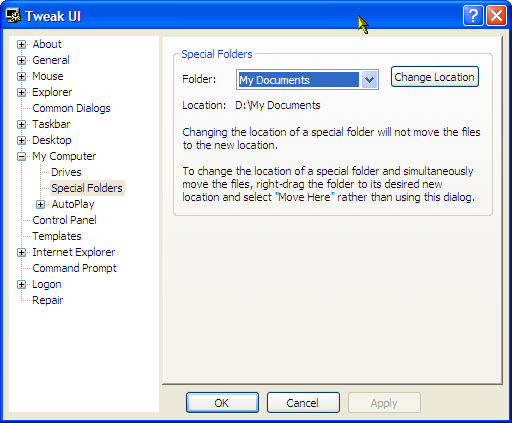The width and height of the screenshot is (512, 423).
Task: Click the D:\My Documents location text
Action: tap(278, 105)
